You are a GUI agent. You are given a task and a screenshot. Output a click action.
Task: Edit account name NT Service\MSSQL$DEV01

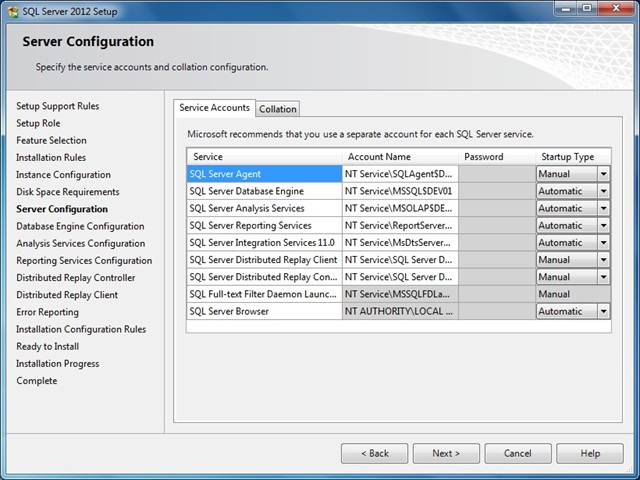pos(400,191)
